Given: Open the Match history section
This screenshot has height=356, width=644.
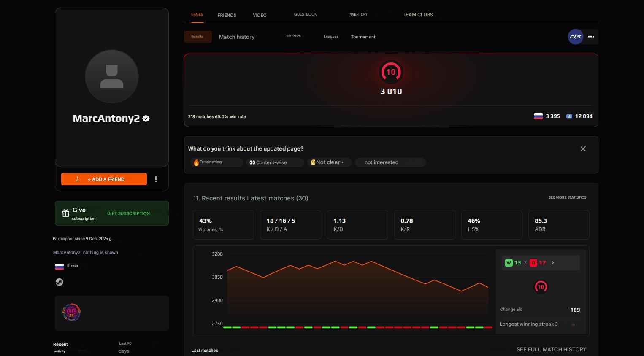Looking at the screenshot, I should coord(236,37).
